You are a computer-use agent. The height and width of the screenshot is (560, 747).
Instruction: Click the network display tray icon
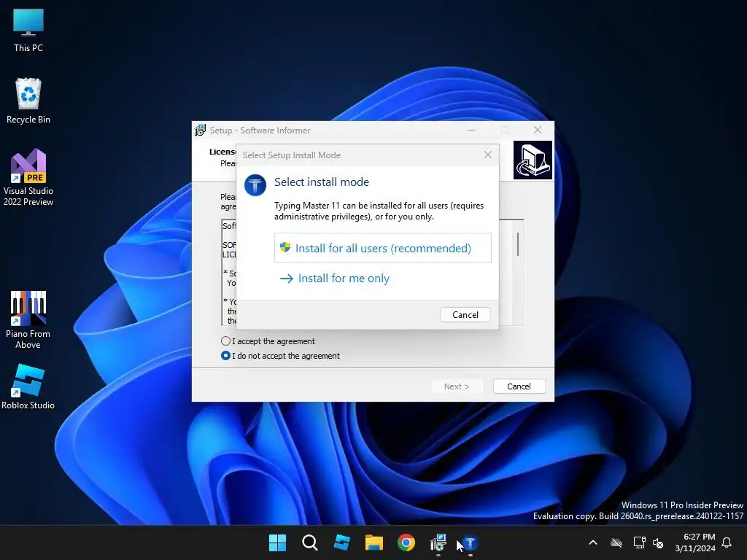639,542
